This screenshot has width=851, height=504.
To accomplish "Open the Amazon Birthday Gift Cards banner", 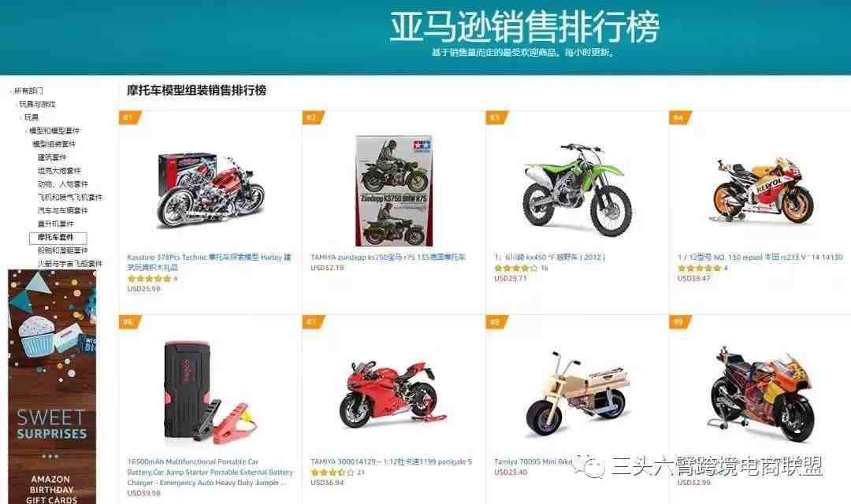I will 52,387.
